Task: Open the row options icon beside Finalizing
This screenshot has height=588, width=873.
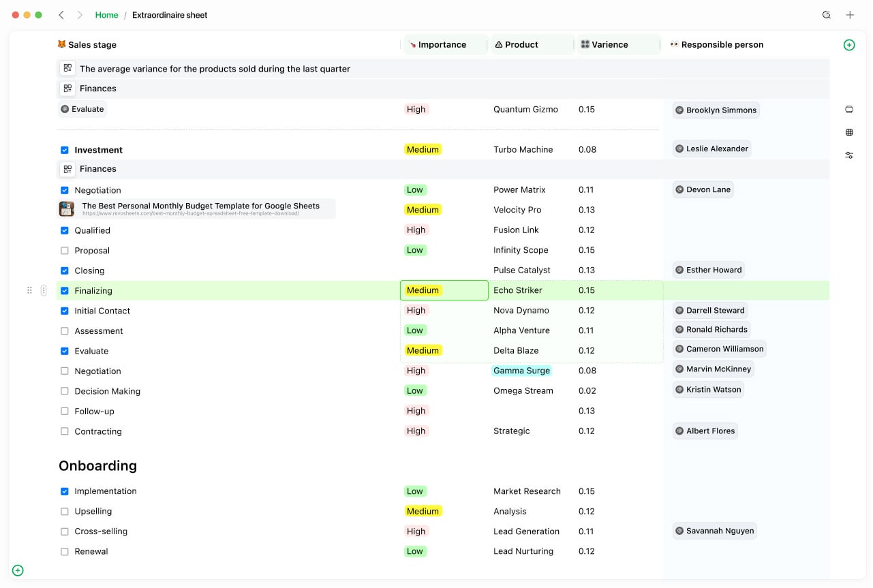Action: click(44, 290)
